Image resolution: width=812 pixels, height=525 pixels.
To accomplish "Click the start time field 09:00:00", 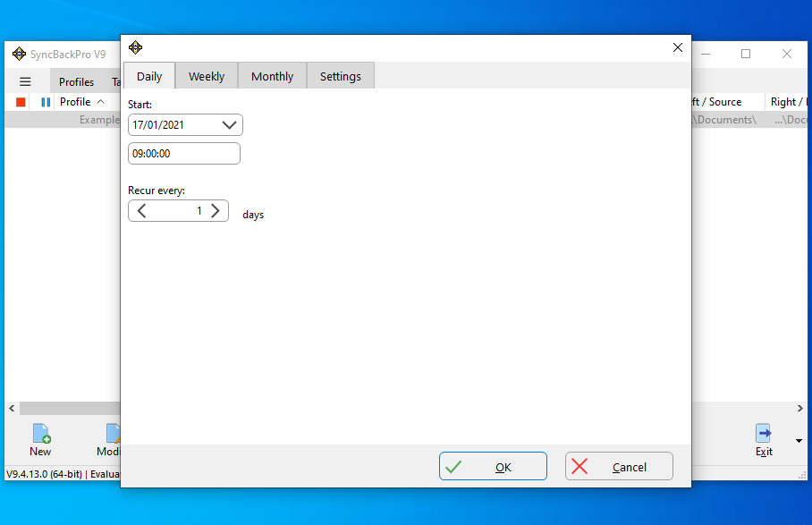I will pos(184,154).
